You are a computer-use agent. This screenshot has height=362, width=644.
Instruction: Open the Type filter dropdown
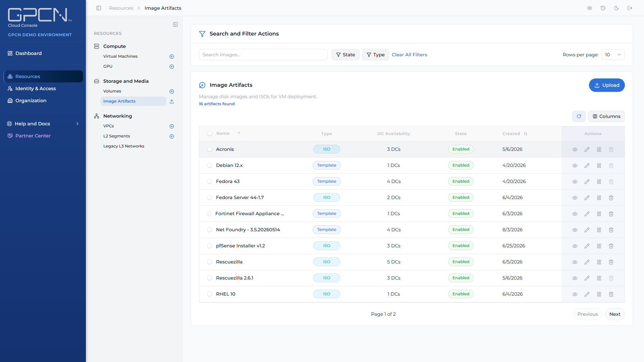click(376, 55)
